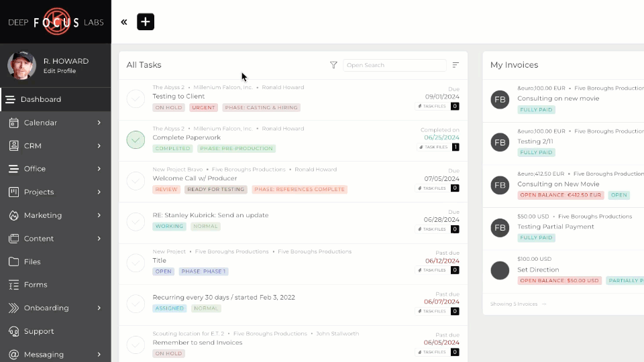Collapse sidebar with double chevron icon
Viewport: 644px width, 362px height.
123,22
